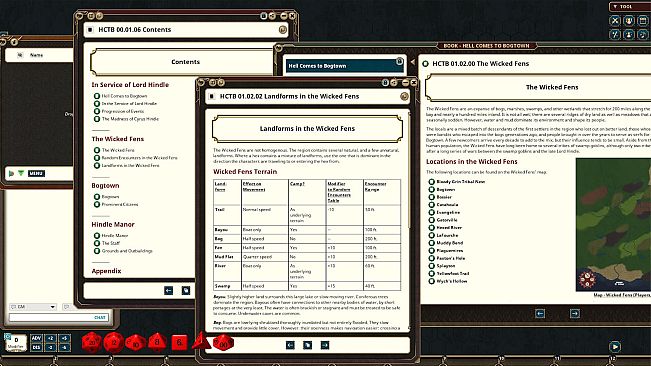Open the plus/minus modifiers tool icon

point(615,34)
